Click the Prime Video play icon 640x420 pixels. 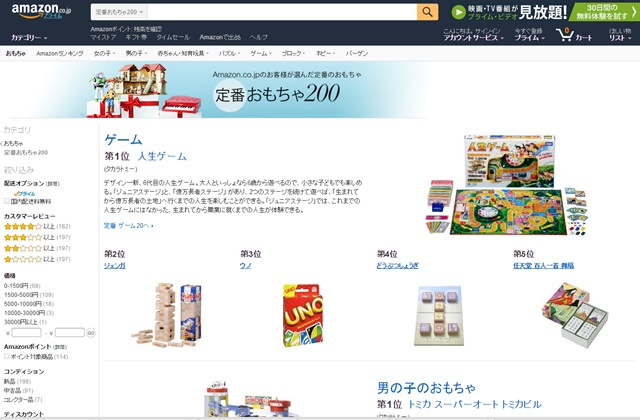coord(459,12)
